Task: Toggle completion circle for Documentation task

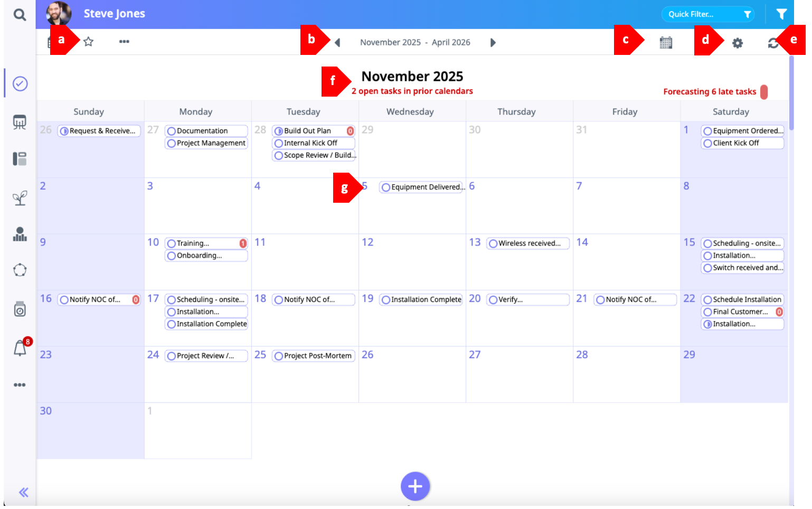Action: [172, 131]
